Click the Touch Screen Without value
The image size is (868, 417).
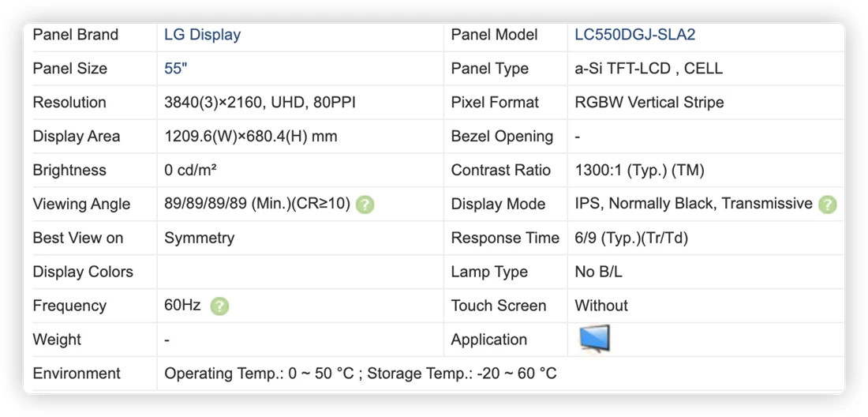click(601, 306)
